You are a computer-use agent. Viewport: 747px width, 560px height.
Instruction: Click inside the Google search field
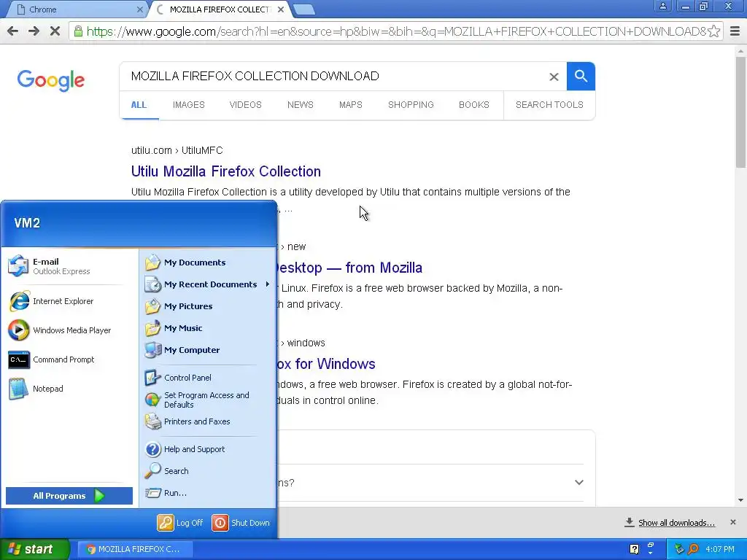coord(336,76)
